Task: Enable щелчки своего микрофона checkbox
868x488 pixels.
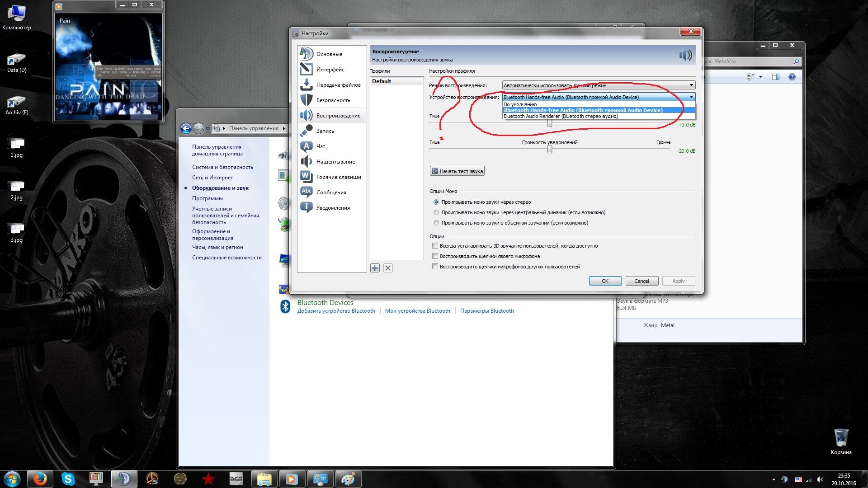Action: click(435, 256)
